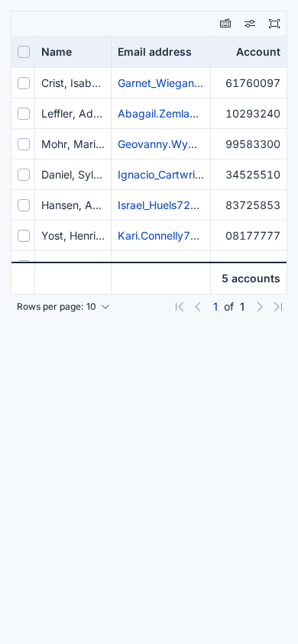Open Rows per page dropdown
Image resolution: width=298 pixels, height=644 pixels.
[63, 307]
